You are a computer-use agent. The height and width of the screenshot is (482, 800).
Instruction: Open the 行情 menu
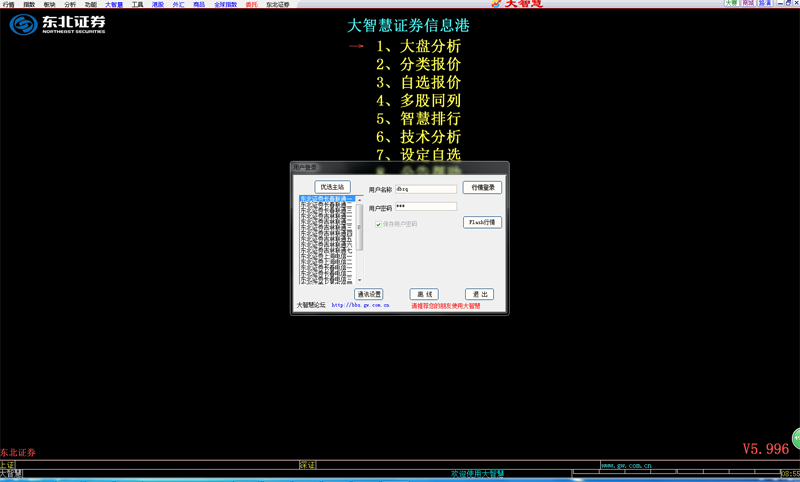(x=8, y=5)
